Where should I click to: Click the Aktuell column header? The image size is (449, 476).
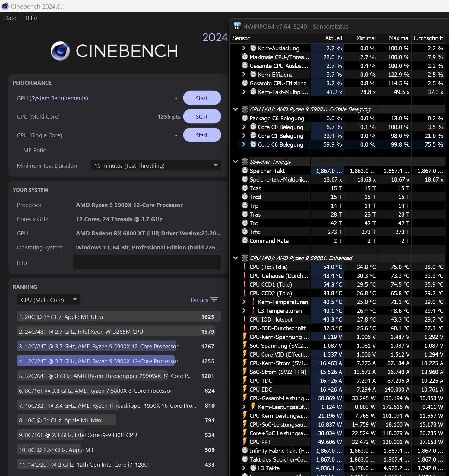point(327,38)
